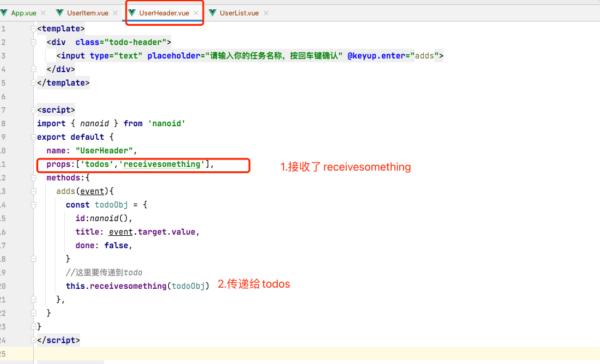Click export default keywords
The height and width of the screenshot is (364, 600).
(x=70, y=137)
